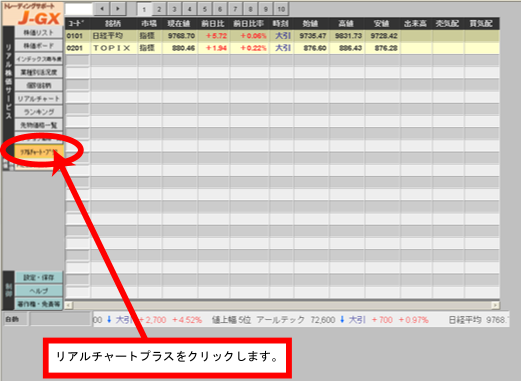Open ヘルプ help button
This screenshot has width=521, height=381.
tap(39, 291)
